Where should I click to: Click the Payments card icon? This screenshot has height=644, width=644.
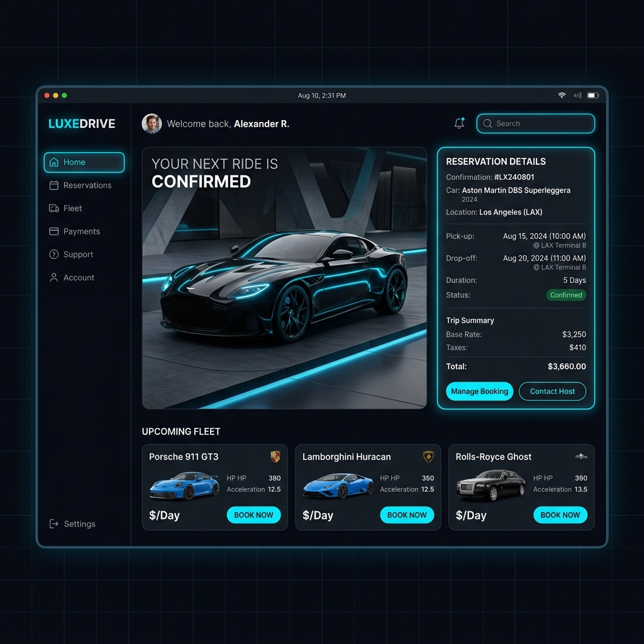tap(54, 231)
